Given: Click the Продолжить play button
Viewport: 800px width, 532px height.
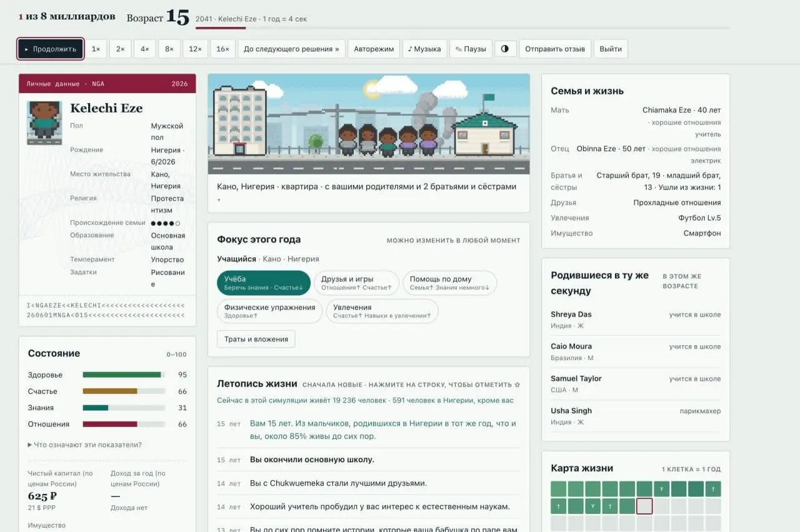Looking at the screenshot, I should (x=51, y=49).
